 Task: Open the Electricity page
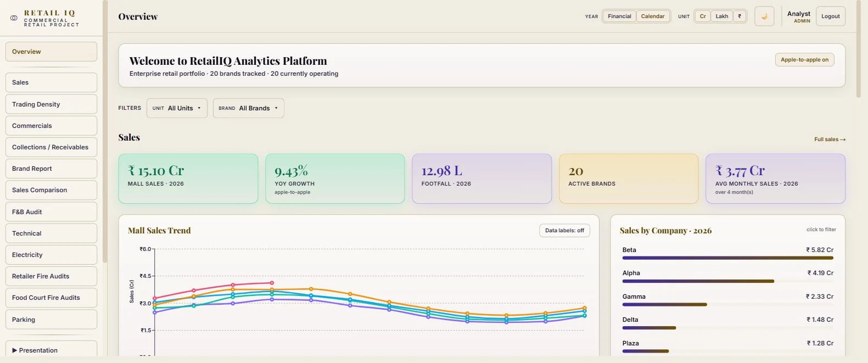tap(51, 255)
